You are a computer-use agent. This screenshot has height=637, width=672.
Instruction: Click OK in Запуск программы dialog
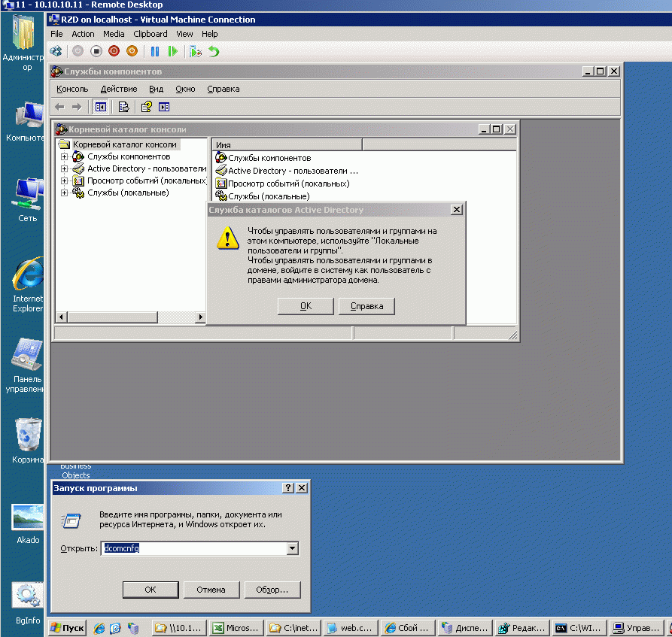click(151, 590)
